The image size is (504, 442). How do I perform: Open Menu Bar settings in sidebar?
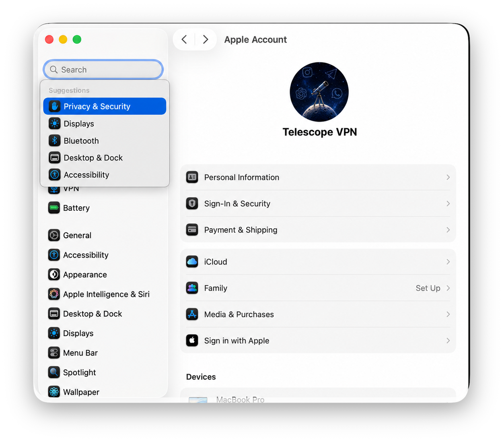pos(104,353)
